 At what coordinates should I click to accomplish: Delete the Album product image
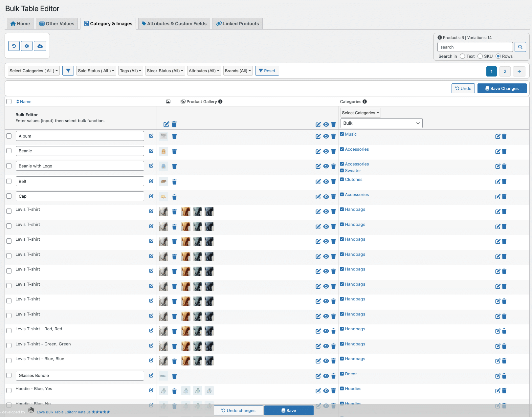[x=174, y=137]
